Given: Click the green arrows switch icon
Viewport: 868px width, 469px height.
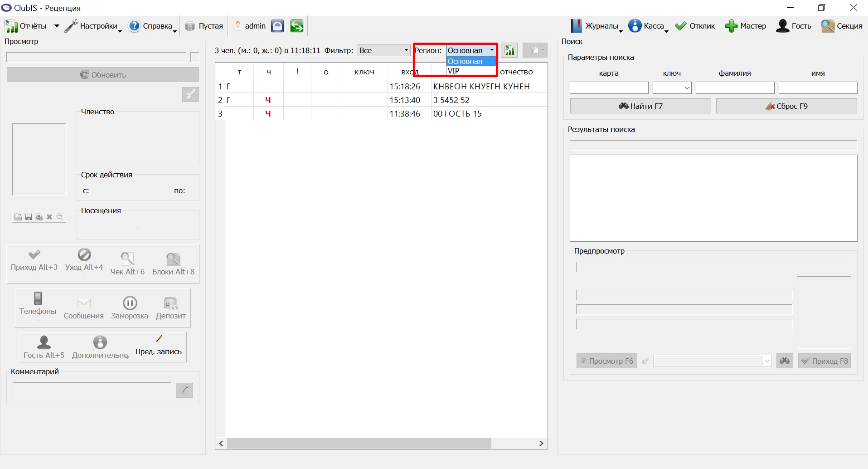Looking at the screenshot, I should (x=297, y=26).
